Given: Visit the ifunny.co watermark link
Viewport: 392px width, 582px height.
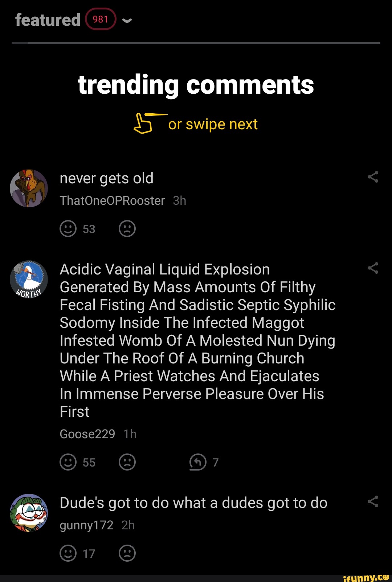Looking at the screenshot, I should click(x=364, y=577).
